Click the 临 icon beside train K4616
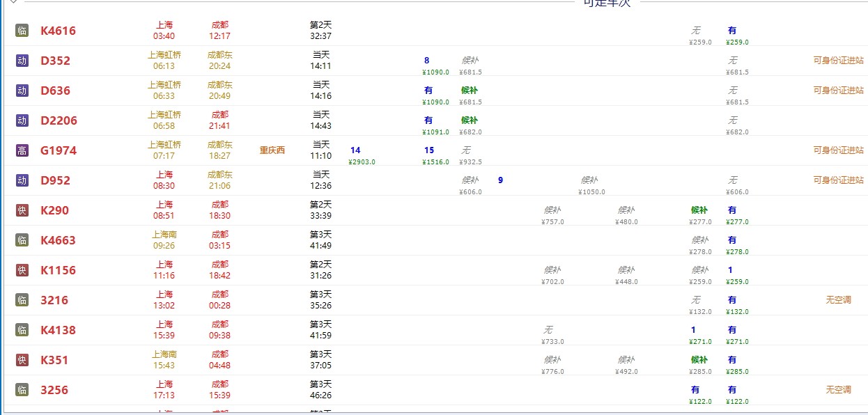868x415 pixels. pyautogui.click(x=22, y=31)
